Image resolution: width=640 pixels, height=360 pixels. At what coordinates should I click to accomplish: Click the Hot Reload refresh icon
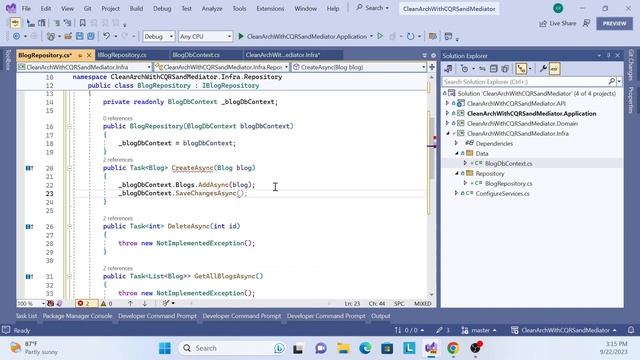click(x=411, y=36)
